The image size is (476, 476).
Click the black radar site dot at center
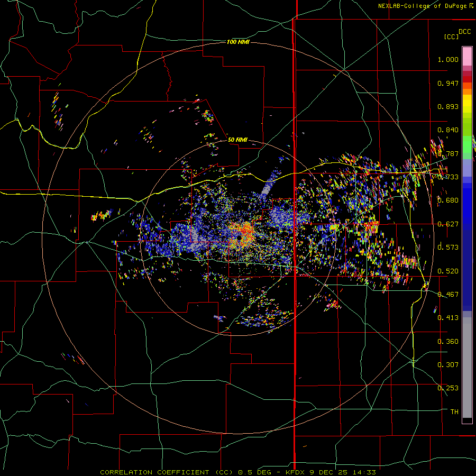click(x=239, y=239)
